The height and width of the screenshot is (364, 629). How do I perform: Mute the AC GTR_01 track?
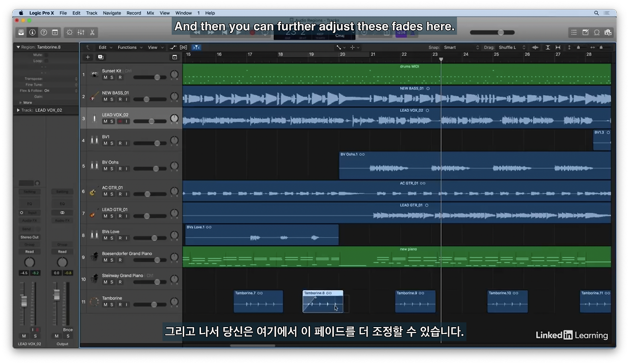click(105, 195)
